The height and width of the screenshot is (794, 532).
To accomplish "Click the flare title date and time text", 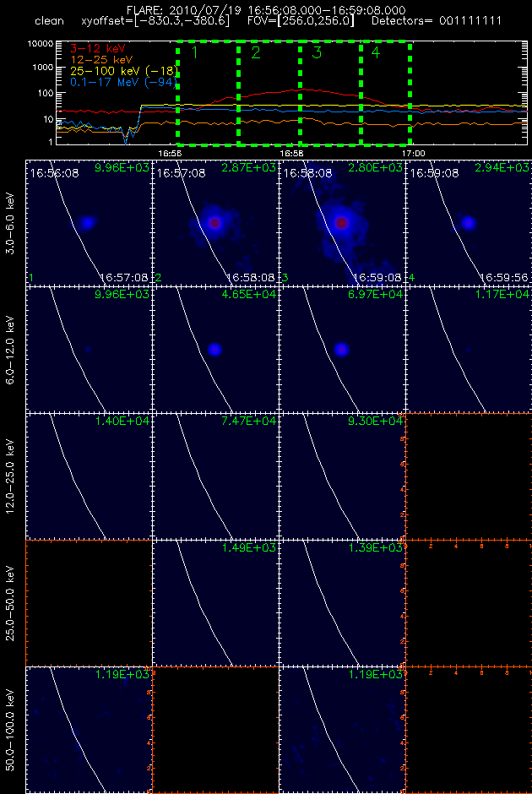I will click(267, 10).
